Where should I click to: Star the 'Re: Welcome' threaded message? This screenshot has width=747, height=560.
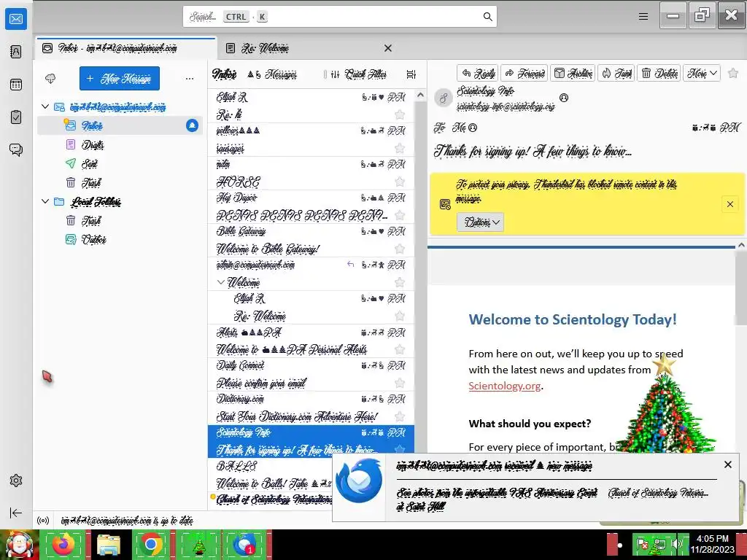[400, 316]
